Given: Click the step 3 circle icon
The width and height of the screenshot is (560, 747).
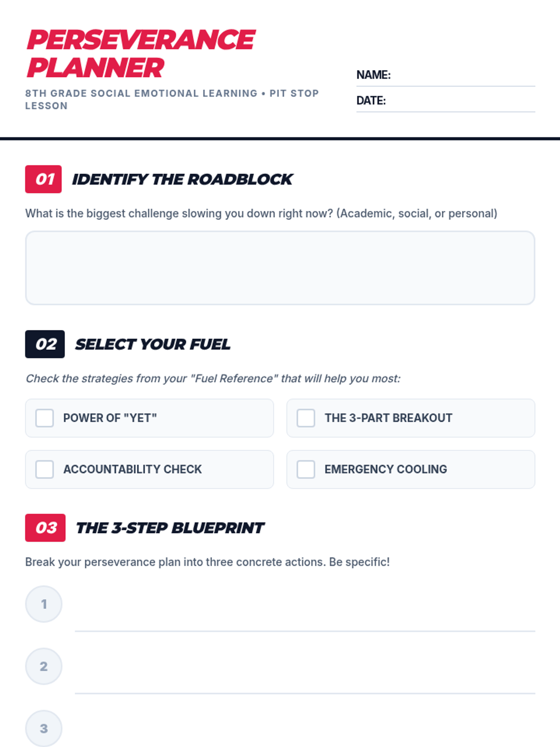Looking at the screenshot, I should [44, 728].
